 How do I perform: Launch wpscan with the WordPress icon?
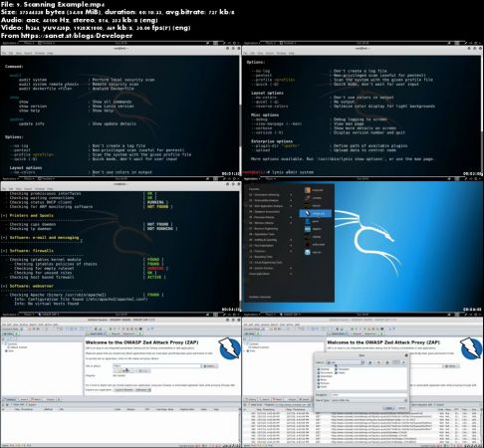[314, 252]
